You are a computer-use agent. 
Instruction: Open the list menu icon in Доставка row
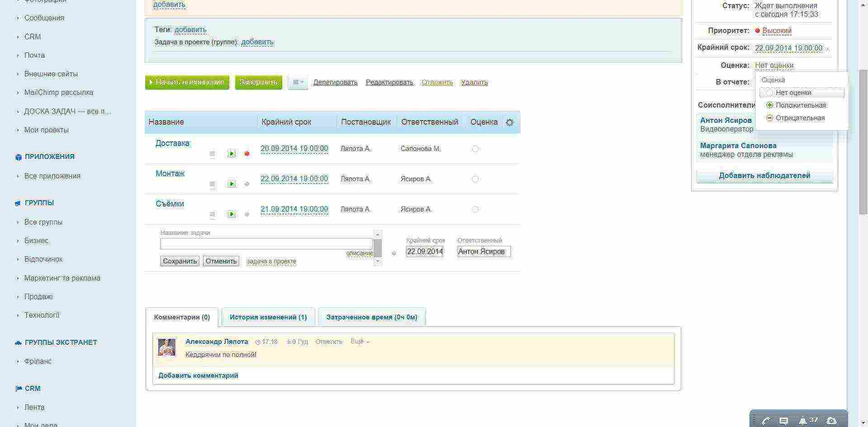(212, 154)
